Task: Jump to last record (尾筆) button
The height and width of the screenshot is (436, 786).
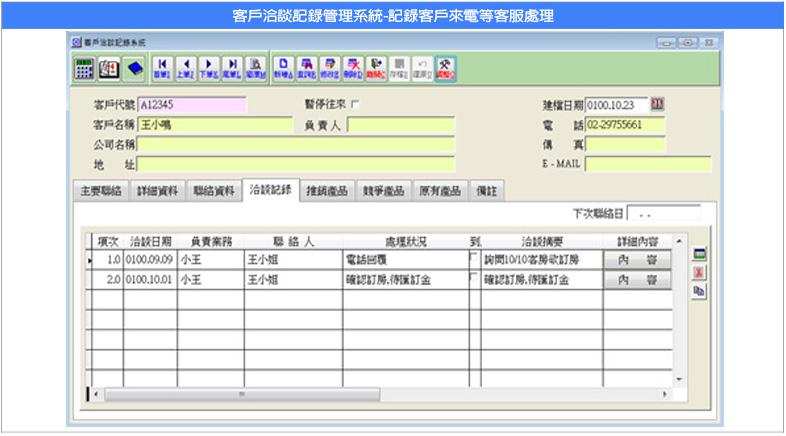Action: pos(231,68)
